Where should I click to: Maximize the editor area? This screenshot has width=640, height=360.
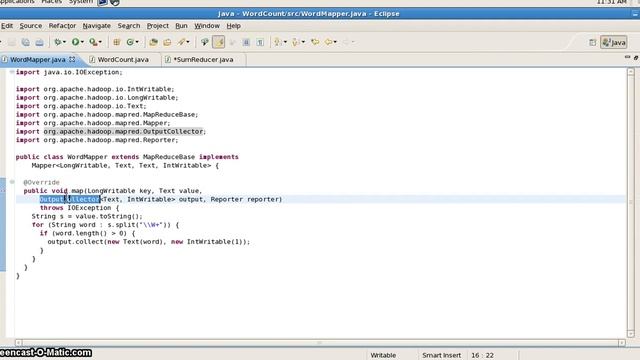[636, 58]
